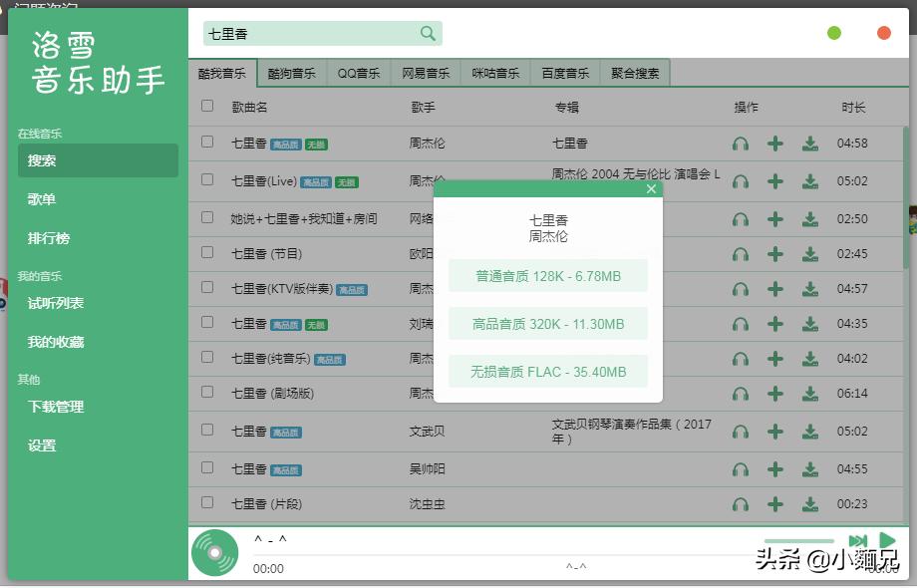
Task: Select 高品质 320K quality option
Action: tap(547, 323)
